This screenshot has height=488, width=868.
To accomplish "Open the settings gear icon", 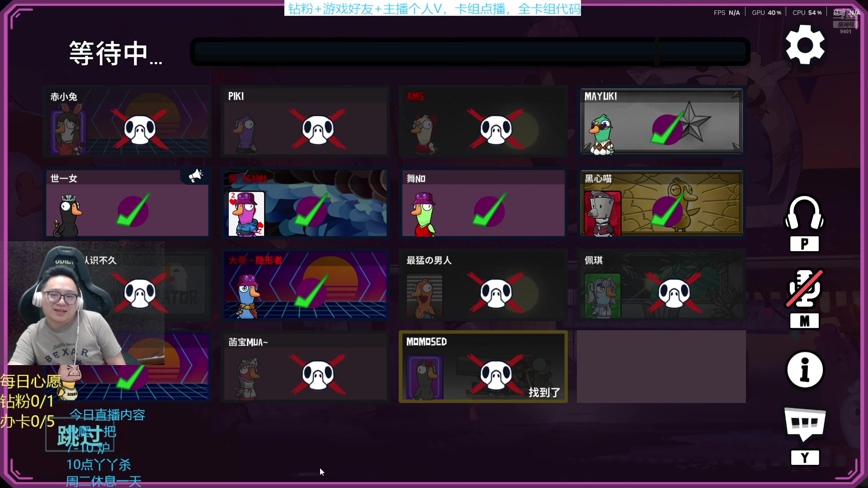I will 805,44.
